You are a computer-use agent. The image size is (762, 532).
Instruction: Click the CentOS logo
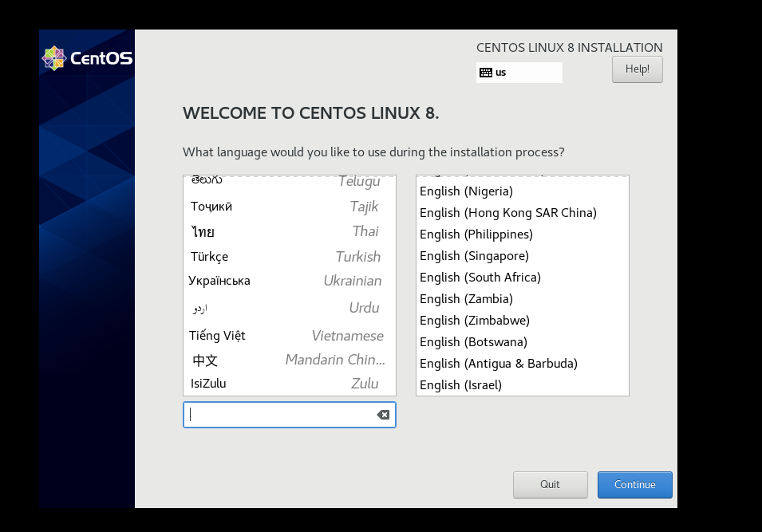[x=87, y=58]
